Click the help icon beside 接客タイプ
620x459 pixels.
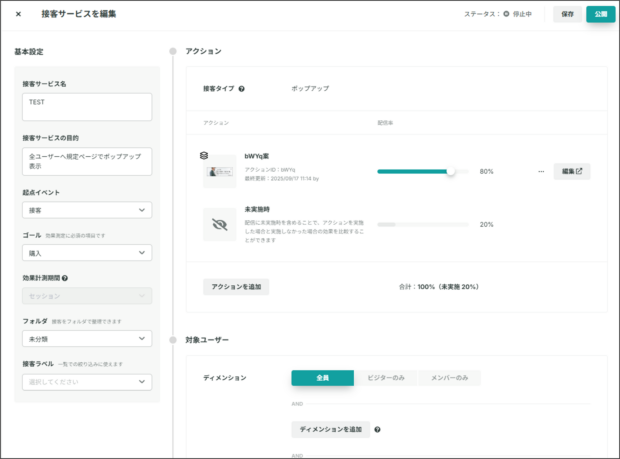pos(242,89)
